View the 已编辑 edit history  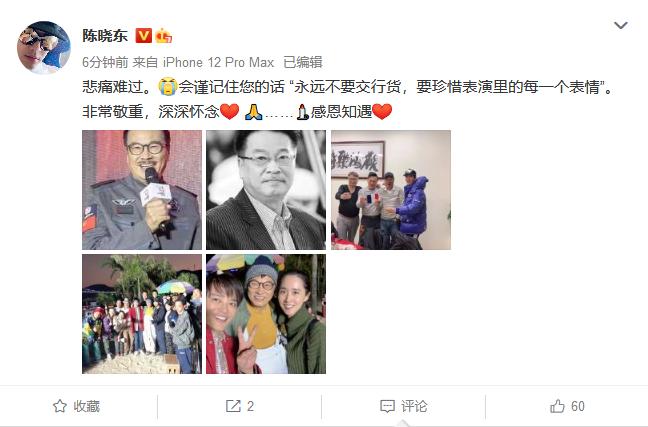click(303, 62)
